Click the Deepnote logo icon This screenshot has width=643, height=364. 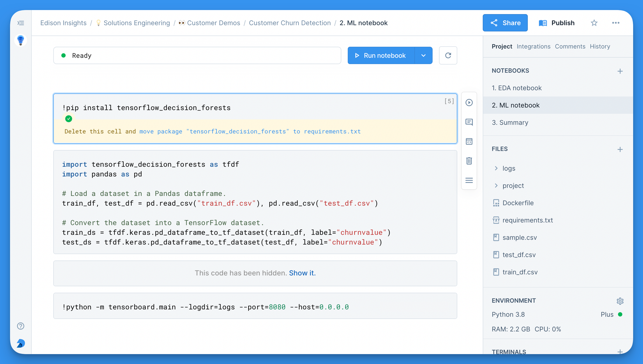(21, 343)
